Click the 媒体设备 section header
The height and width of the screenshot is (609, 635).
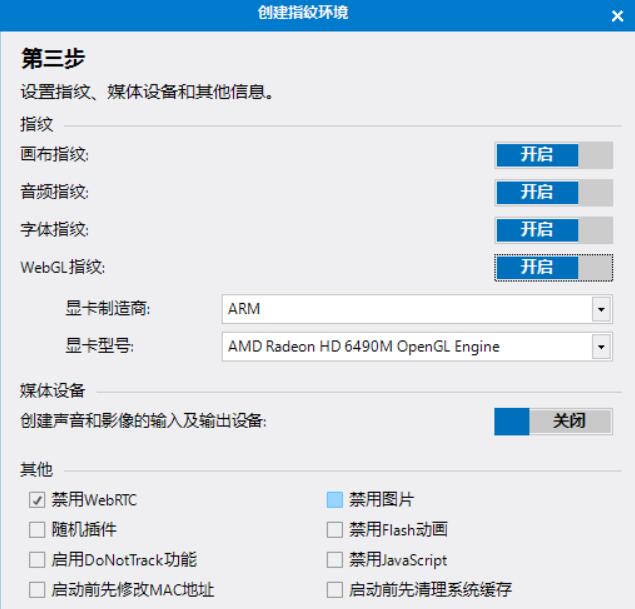pyautogui.click(x=53, y=391)
